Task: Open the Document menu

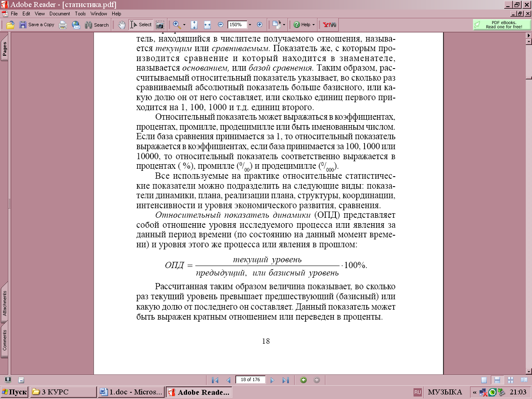Action: point(60,14)
